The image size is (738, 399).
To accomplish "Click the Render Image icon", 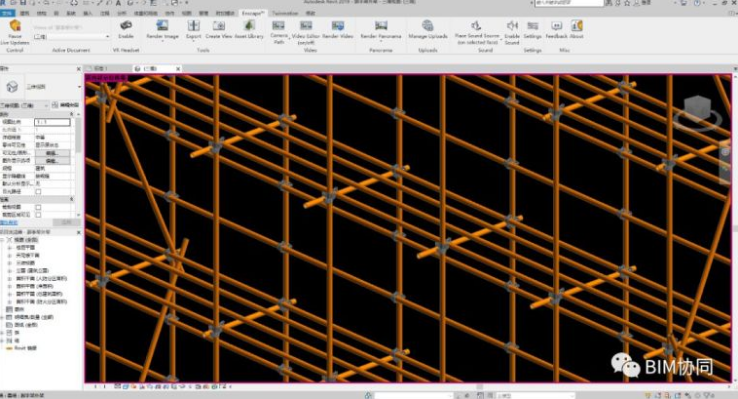I will point(162,25).
